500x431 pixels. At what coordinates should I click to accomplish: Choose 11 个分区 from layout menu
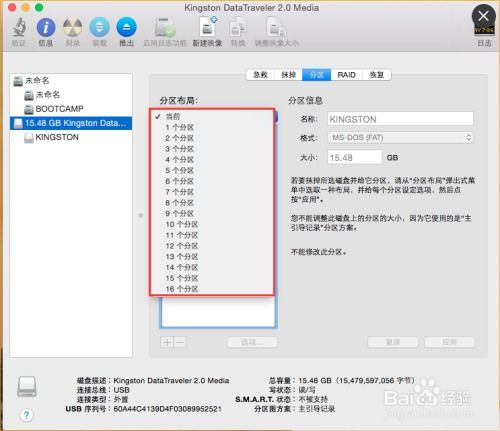tap(212, 235)
